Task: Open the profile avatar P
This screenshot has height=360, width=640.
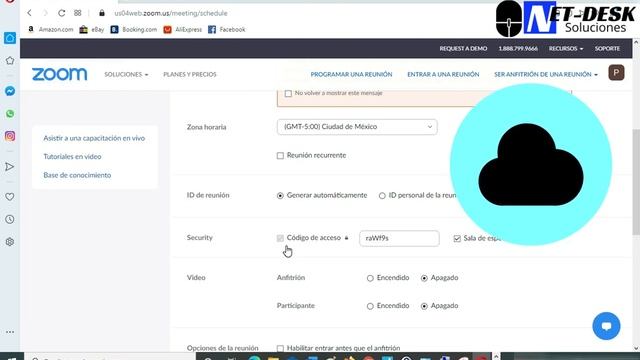Action: (616, 73)
